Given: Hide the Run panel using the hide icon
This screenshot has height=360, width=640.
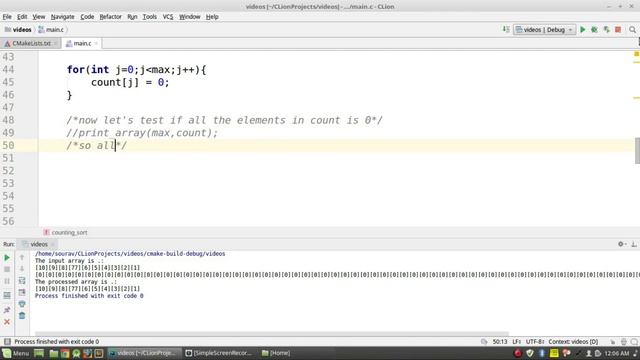Looking at the screenshot, I should [x=634, y=244].
